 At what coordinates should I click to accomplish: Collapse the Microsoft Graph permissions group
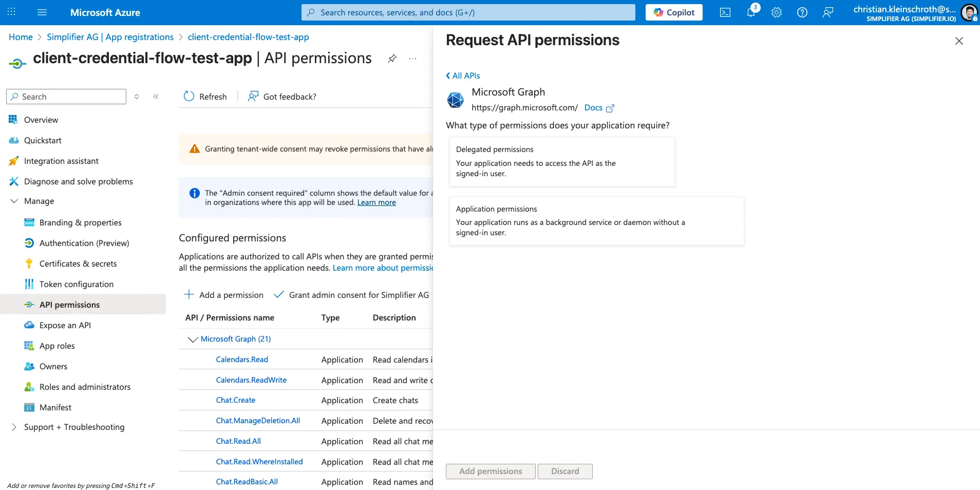(193, 340)
